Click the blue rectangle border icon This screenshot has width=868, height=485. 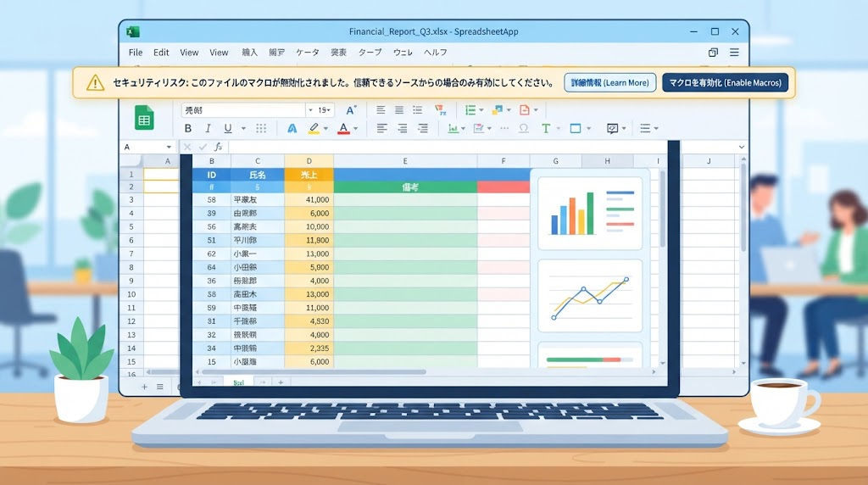[x=576, y=128]
